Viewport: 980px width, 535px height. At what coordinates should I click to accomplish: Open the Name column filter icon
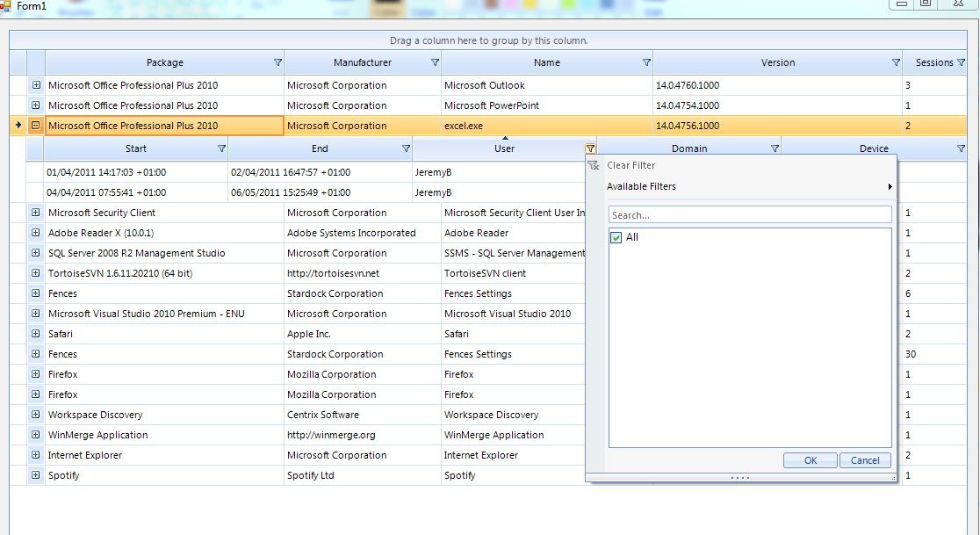pos(647,62)
